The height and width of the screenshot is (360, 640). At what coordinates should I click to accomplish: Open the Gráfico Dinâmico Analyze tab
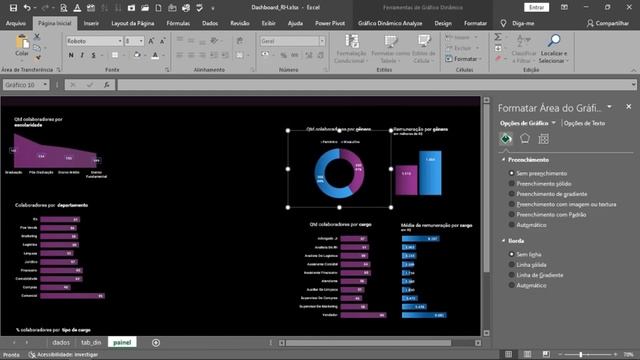click(390, 23)
